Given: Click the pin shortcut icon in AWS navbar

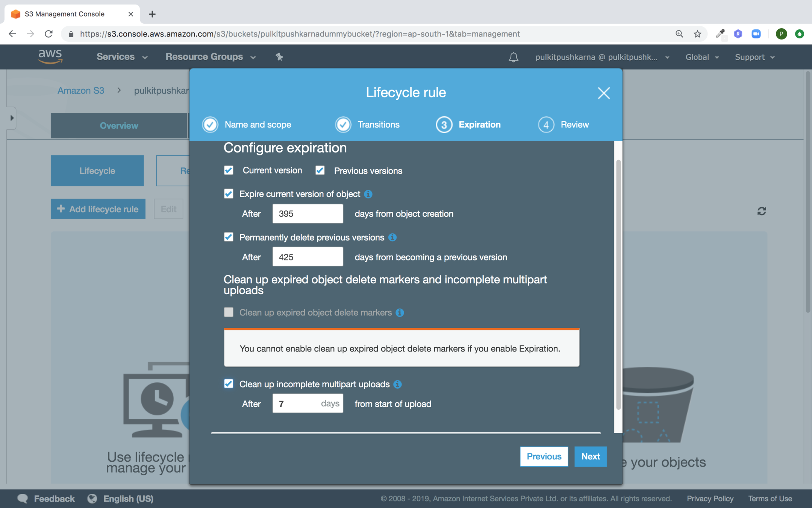Looking at the screenshot, I should pyautogui.click(x=279, y=57).
